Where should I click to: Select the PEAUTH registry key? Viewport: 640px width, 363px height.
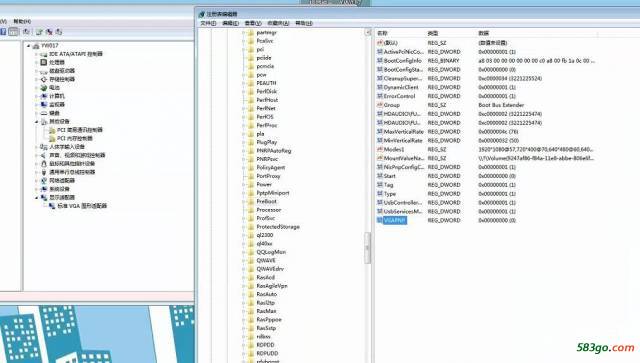[266, 83]
